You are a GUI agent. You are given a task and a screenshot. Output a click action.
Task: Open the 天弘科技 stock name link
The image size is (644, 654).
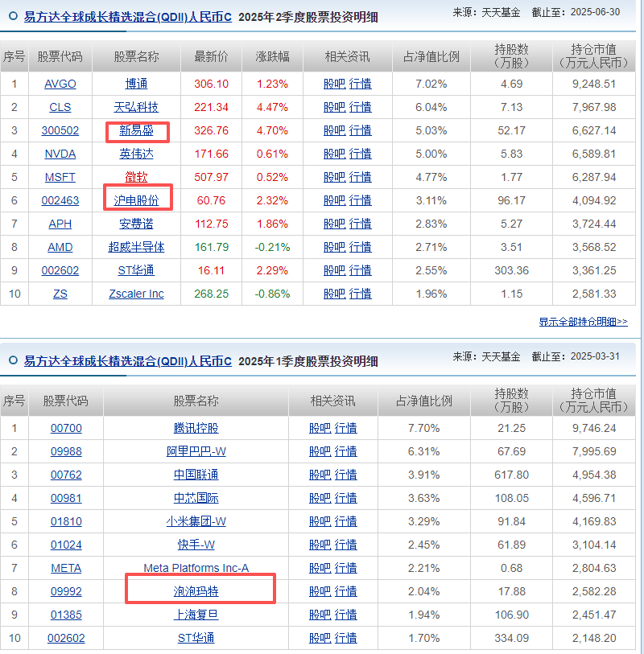136,107
